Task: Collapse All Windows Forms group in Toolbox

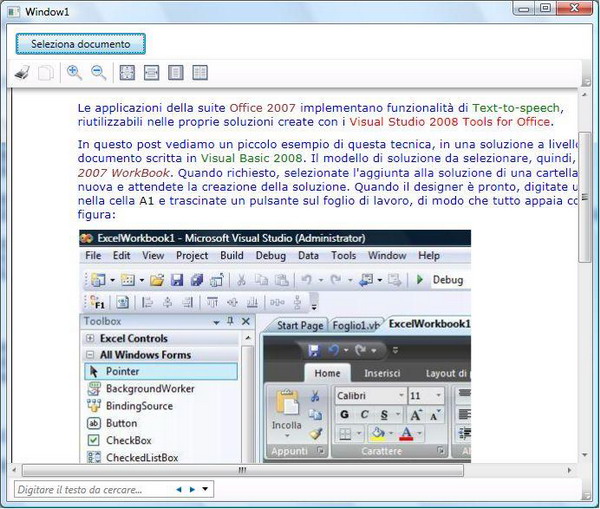Action: [x=90, y=355]
